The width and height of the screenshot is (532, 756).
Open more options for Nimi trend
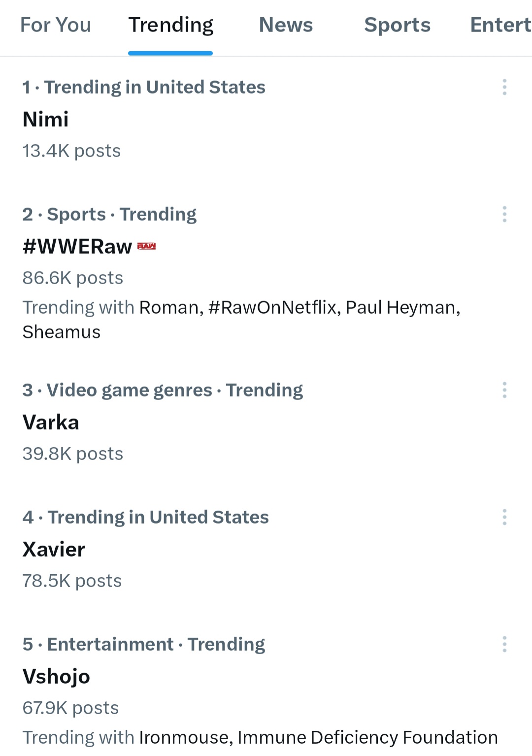click(504, 87)
